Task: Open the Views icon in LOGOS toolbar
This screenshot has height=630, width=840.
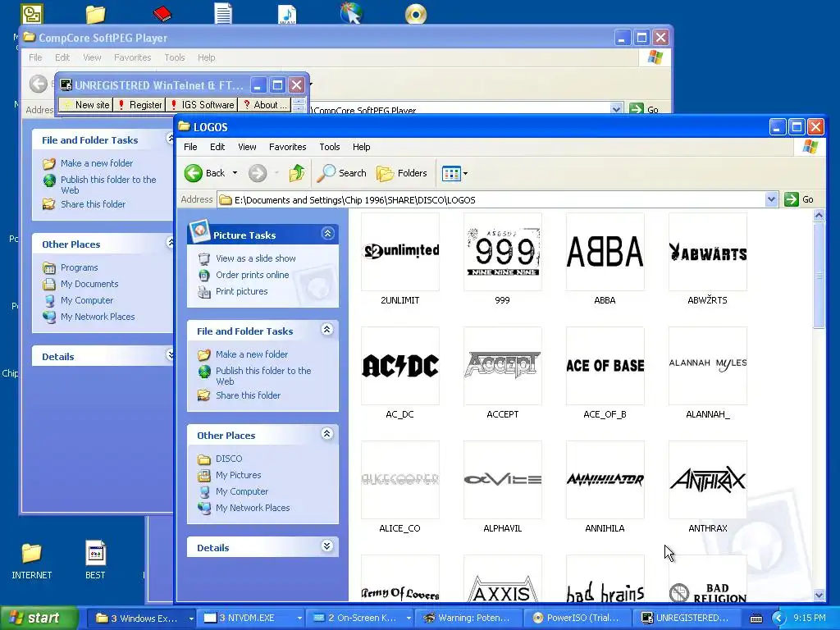Action: pyautogui.click(x=450, y=173)
